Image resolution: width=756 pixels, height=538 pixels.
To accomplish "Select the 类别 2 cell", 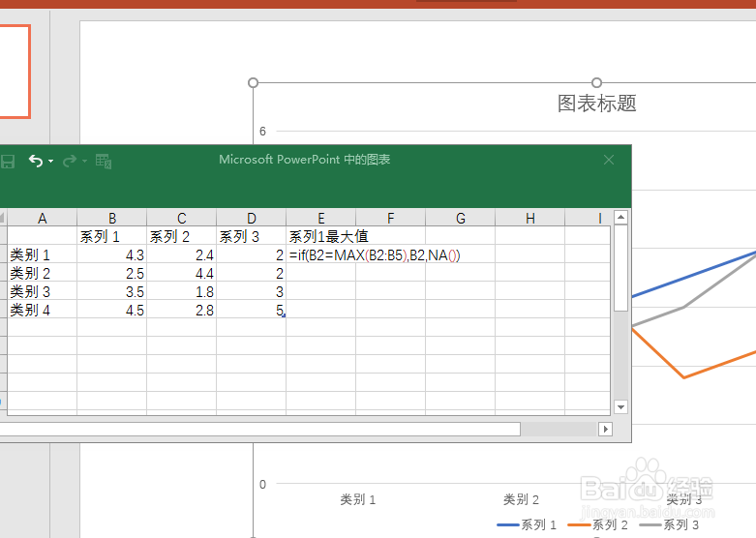I will [42, 273].
